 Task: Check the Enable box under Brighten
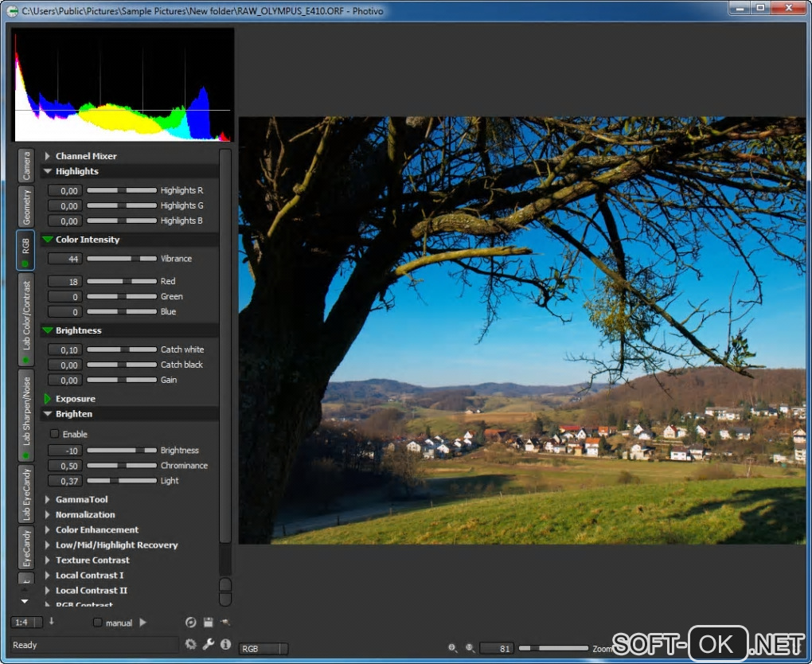click(x=54, y=434)
